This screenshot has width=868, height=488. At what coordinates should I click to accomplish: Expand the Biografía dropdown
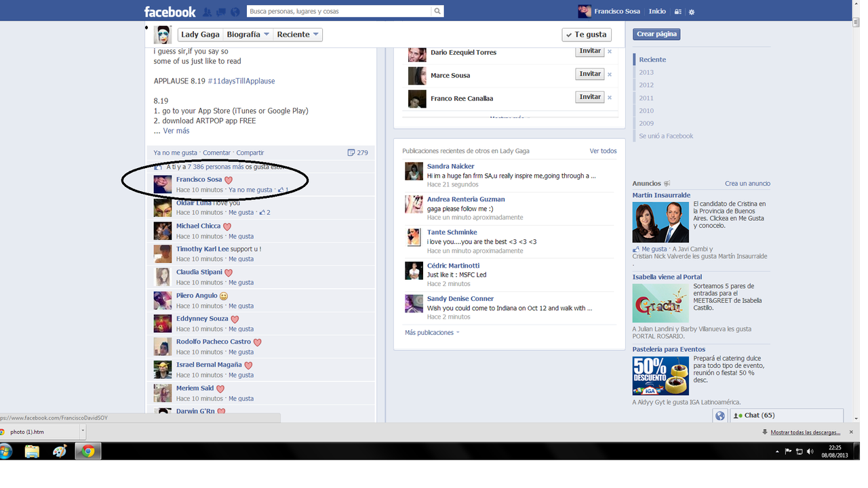click(x=248, y=35)
